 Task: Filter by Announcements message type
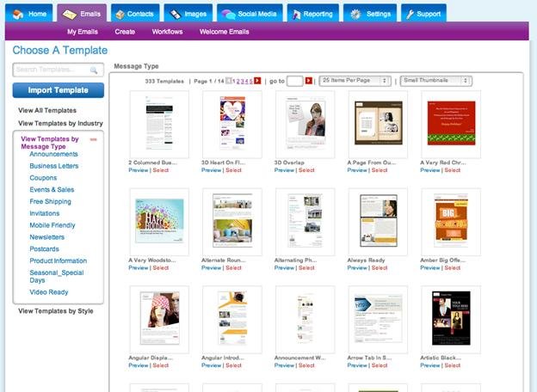tap(53, 154)
